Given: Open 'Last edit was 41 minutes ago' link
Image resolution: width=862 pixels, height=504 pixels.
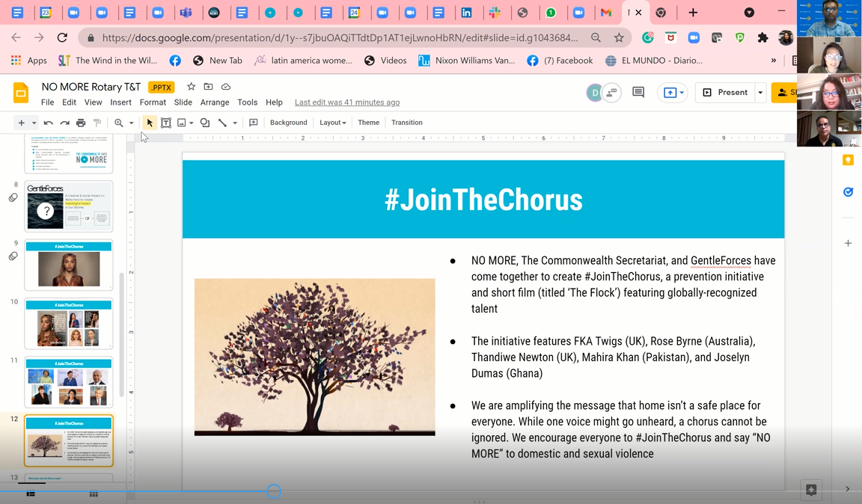Looking at the screenshot, I should pyautogui.click(x=347, y=102).
